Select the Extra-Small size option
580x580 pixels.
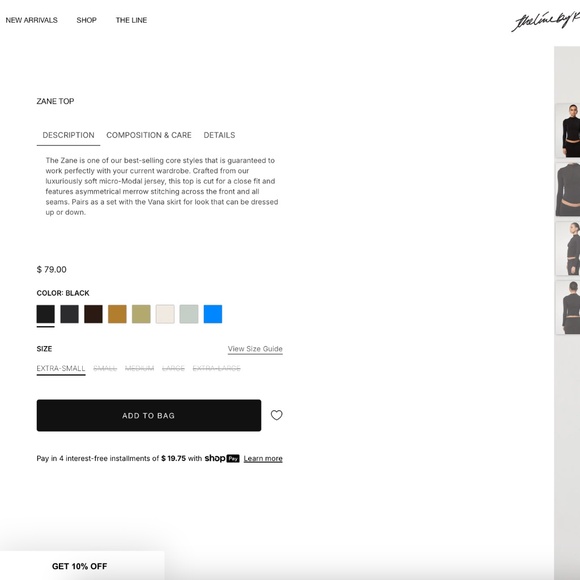click(x=61, y=368)
